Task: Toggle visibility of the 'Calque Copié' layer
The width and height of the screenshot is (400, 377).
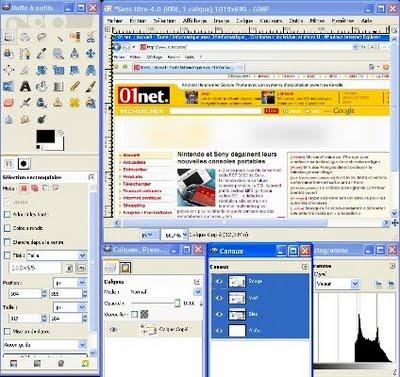Action: [x=113, y=330]
